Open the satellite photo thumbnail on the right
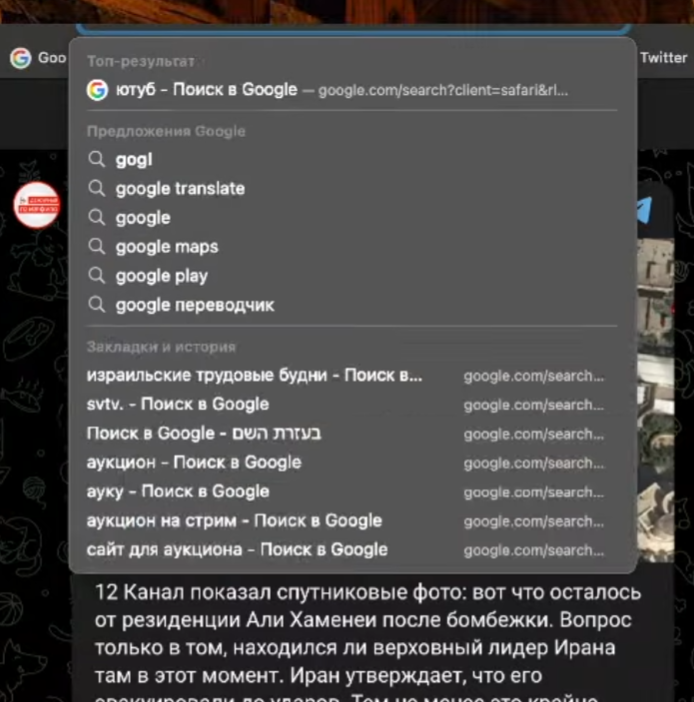The width and height of the screenshot is (694, 702). coord(656,398)
